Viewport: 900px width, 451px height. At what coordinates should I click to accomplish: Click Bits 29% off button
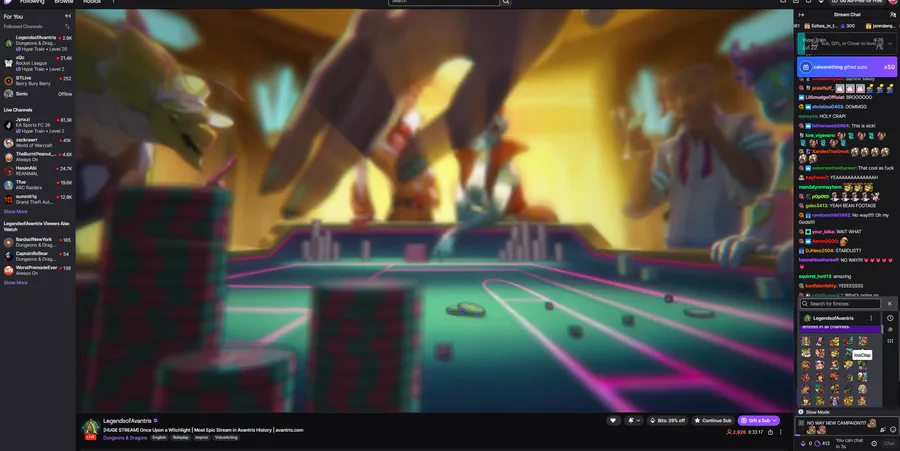pos(668,421)
